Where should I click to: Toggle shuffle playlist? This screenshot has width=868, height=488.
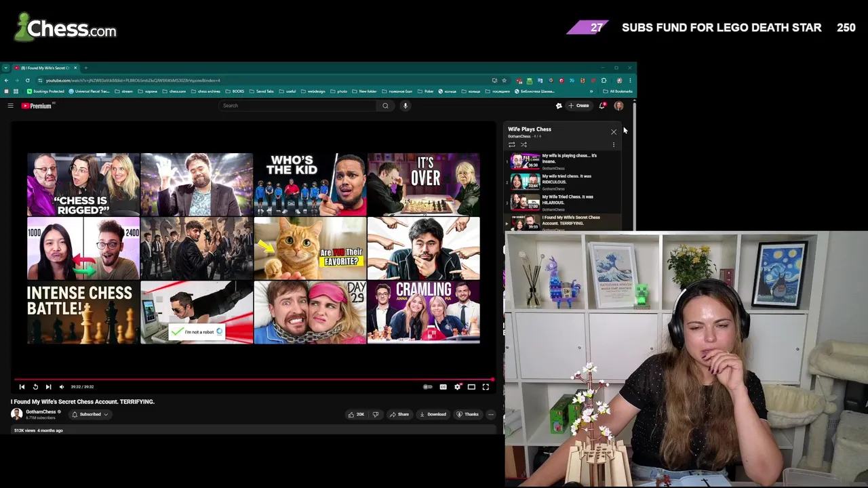pos(524,144)
